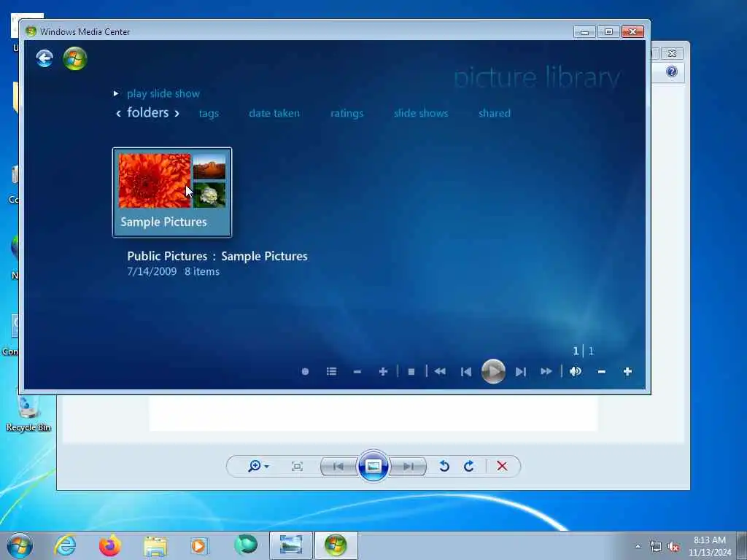Launch Internet Explorer from the taskbar
The image size is (747, 560).
point(65,545)
